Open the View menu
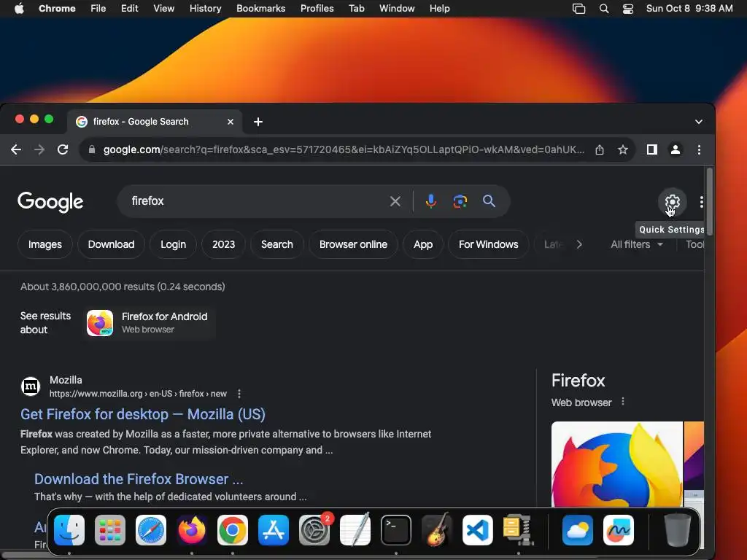 (163, 9)
